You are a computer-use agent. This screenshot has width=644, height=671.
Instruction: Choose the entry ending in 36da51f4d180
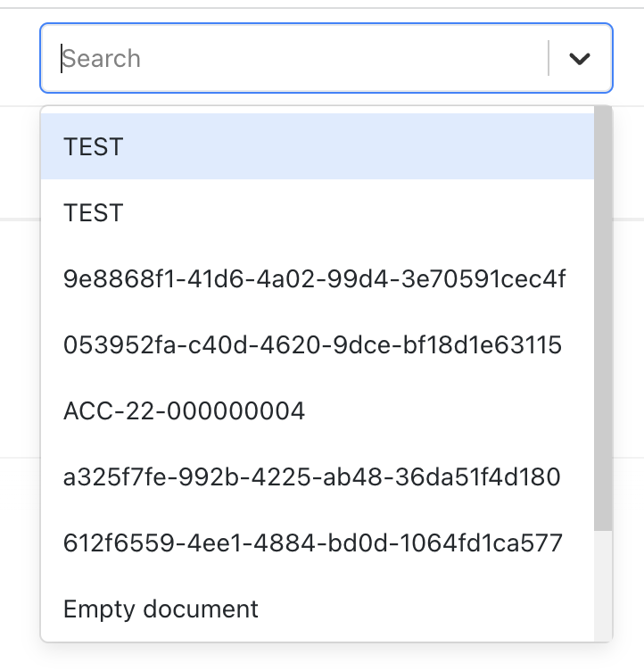point(312,477)
